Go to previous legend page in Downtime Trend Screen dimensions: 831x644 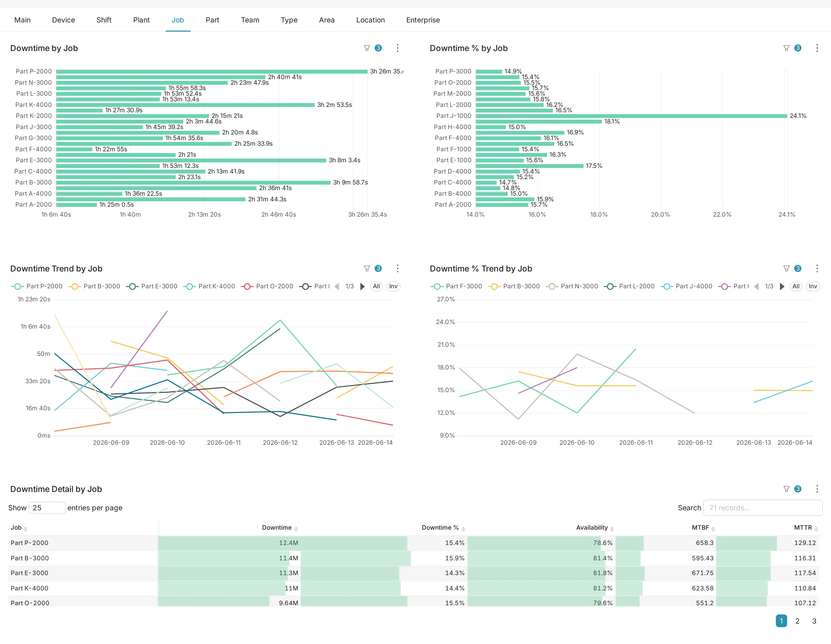pos(337,287)
